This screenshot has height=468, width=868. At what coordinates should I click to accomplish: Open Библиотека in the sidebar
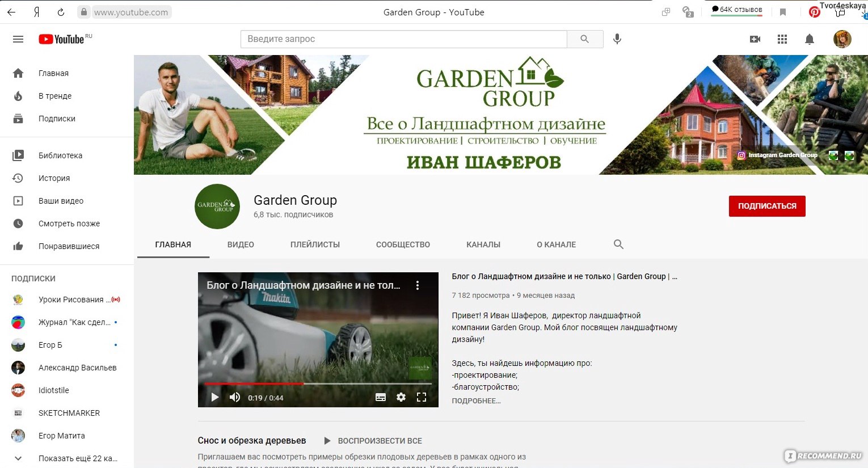[67, 155]
